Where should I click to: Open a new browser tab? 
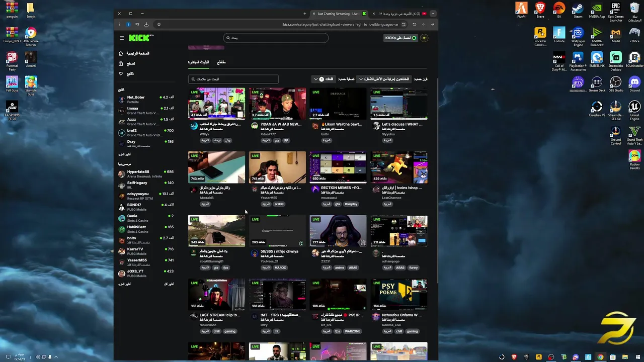pyautogui.click(x=304, y=14)
